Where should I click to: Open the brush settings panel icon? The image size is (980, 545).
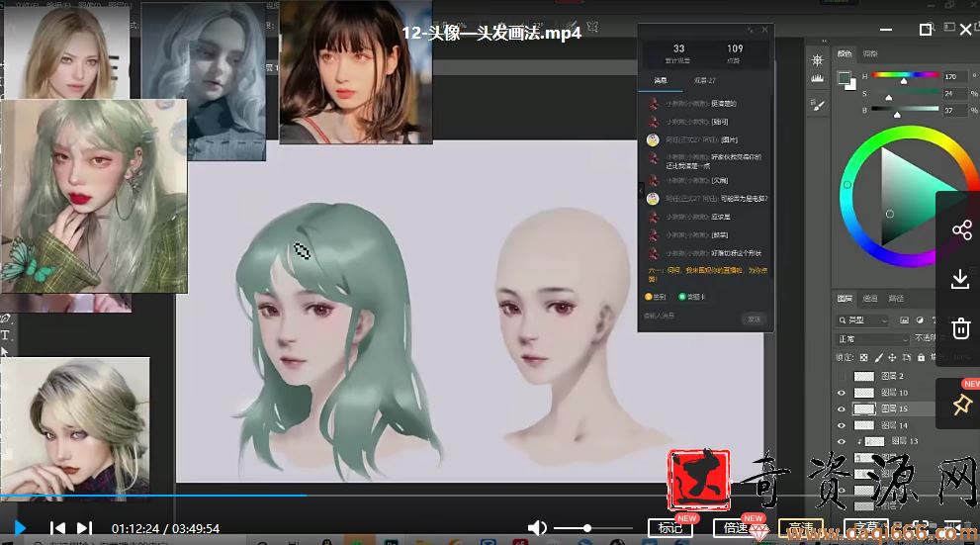pos(817,106)
